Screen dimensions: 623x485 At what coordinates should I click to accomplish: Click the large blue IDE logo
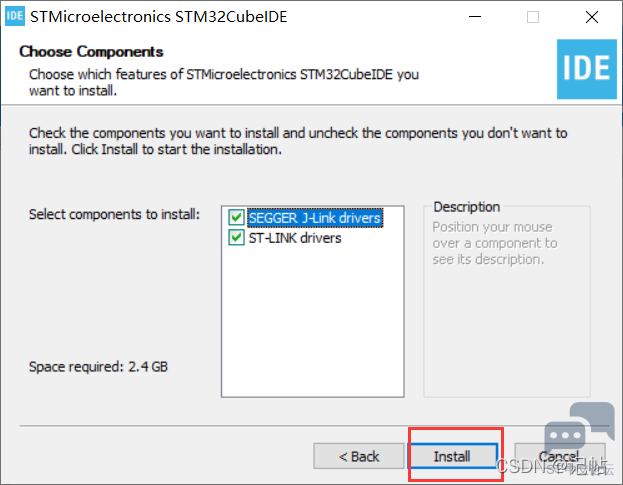(586, 69)
